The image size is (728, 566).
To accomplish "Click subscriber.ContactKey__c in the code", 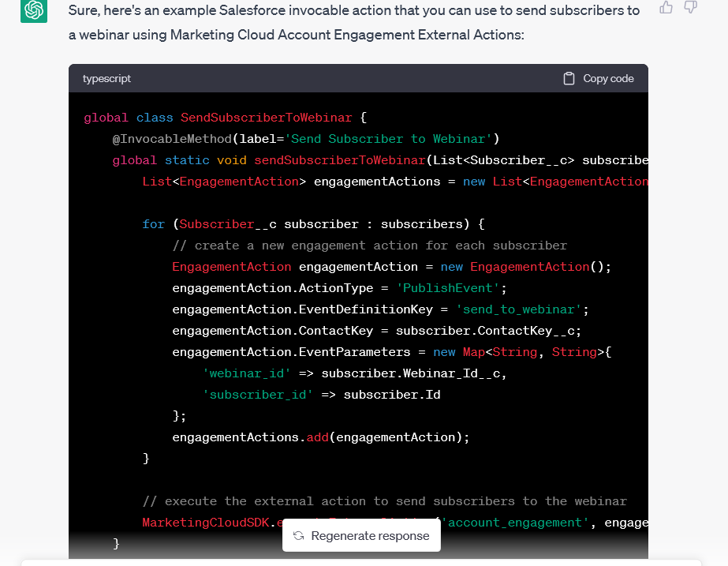I will click(x=485, y=331).
